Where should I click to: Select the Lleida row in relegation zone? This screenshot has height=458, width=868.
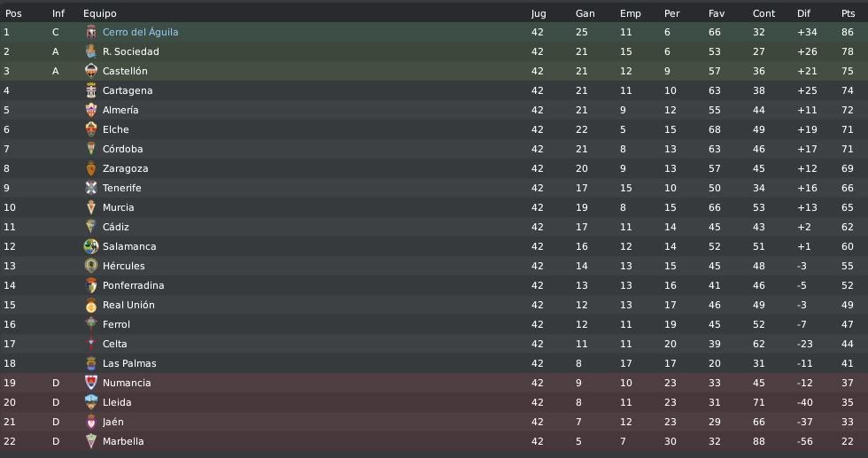coord(434,402)
